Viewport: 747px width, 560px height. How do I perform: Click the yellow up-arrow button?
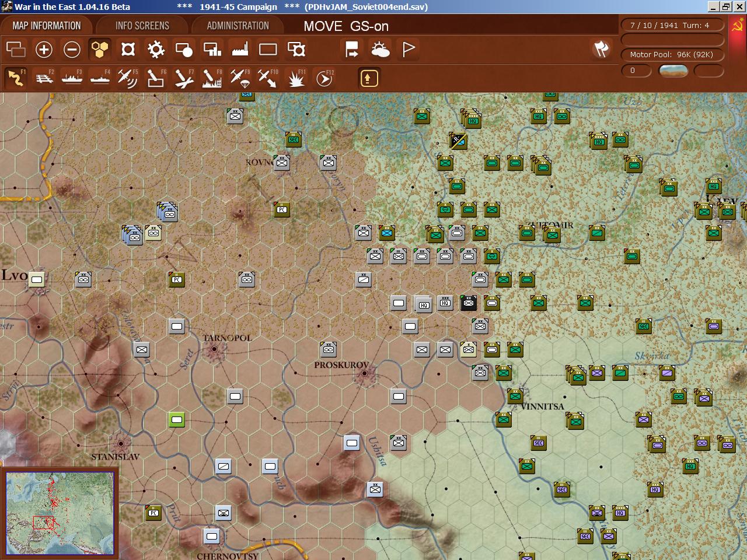(369, 78)
